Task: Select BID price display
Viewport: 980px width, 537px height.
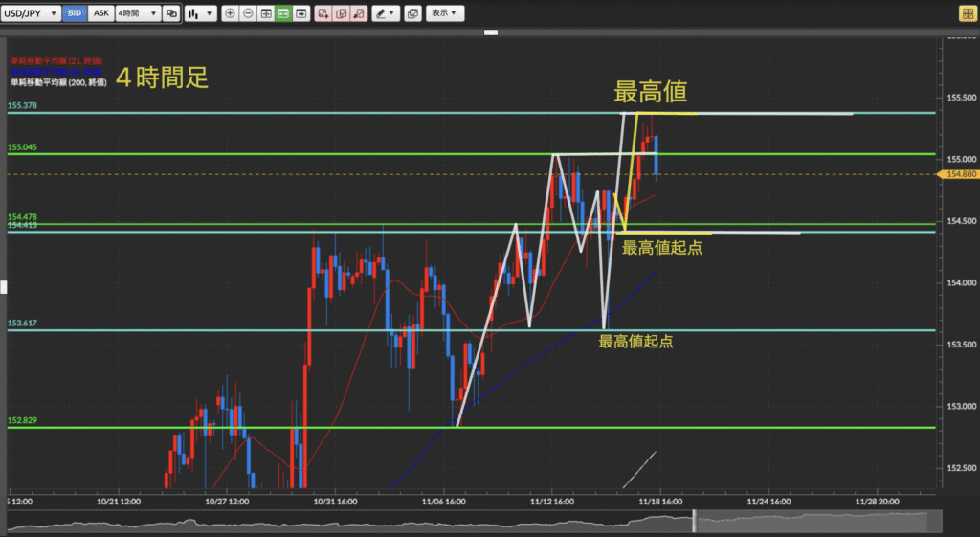Action: coord(75,14)
